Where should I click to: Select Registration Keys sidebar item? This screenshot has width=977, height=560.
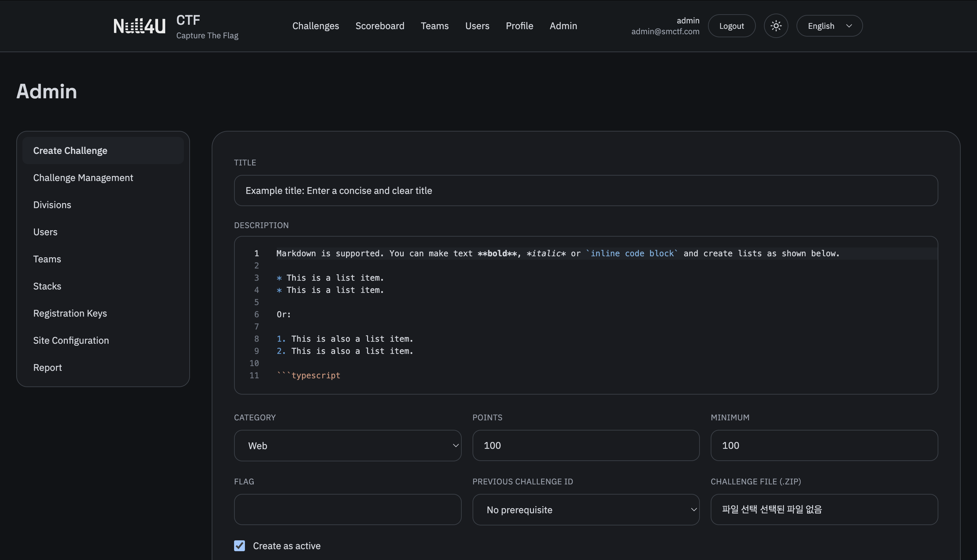click(x=70, y=313)
